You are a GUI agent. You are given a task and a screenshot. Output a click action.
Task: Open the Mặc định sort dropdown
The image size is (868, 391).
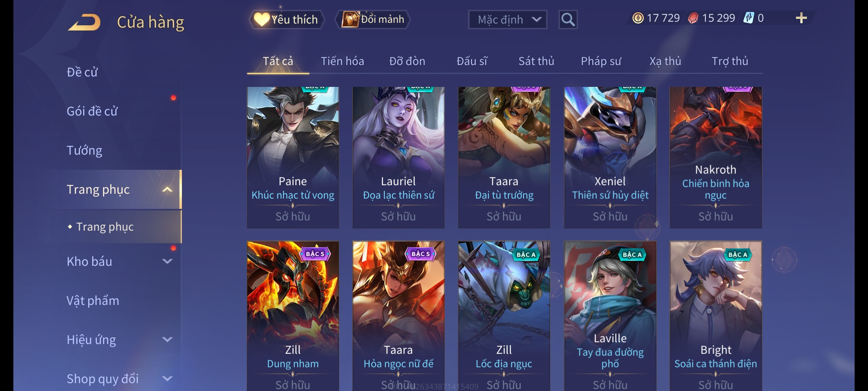(x=507, y=20)
